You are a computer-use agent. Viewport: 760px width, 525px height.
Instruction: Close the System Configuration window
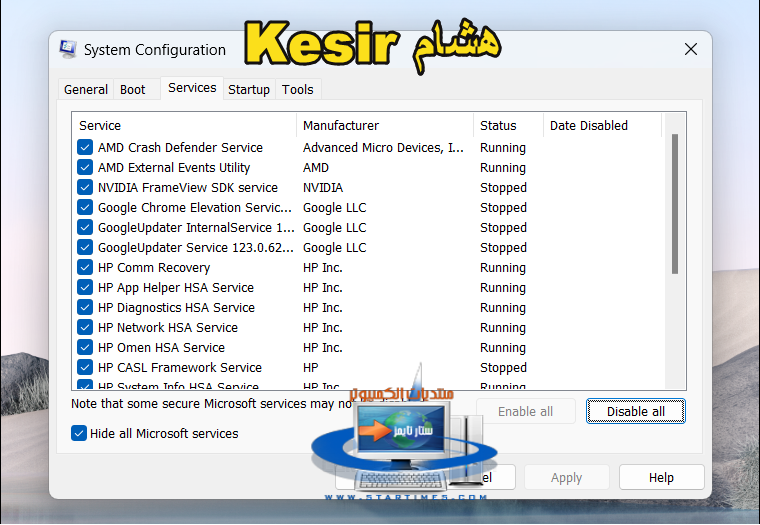tap(691, 49)
